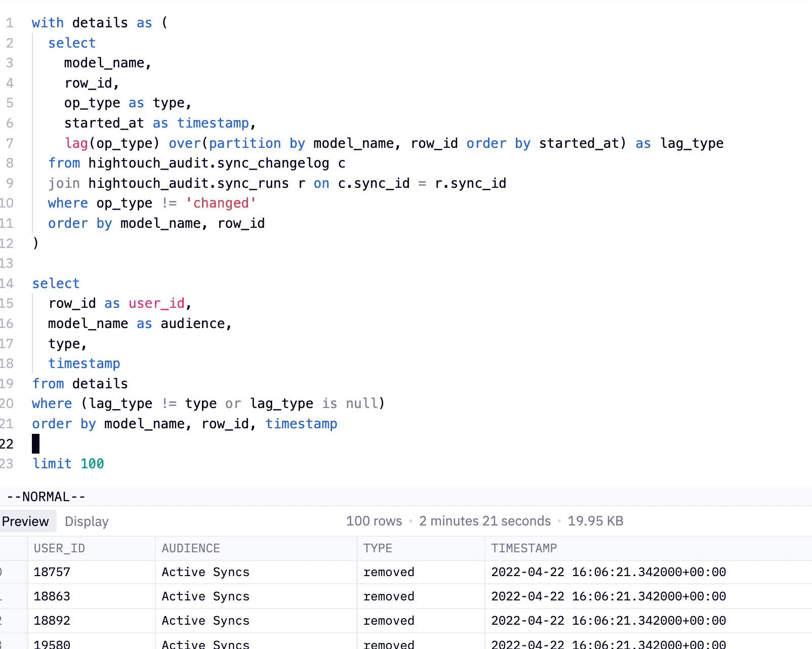Select the row with user_id 18757
Viewport: 812px width, 649px height.
(53, 572)
